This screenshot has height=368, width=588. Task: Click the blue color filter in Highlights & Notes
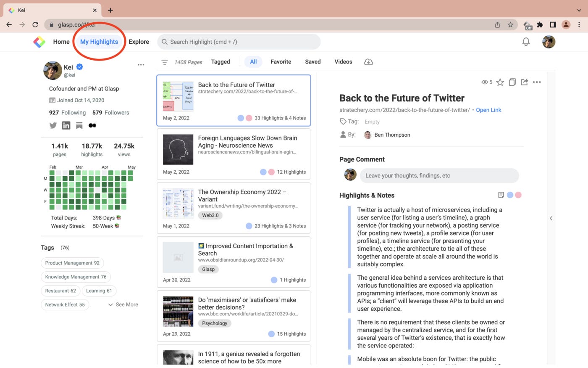point(510,195)
